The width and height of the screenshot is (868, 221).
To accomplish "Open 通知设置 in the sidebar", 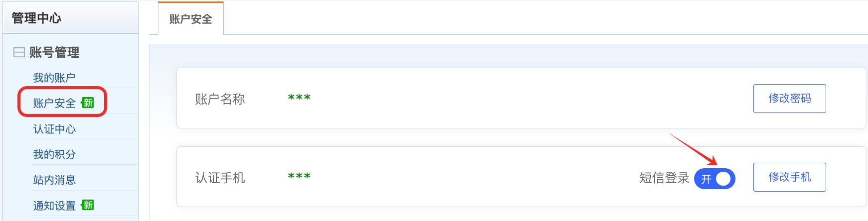I will [x=54, y=206].
